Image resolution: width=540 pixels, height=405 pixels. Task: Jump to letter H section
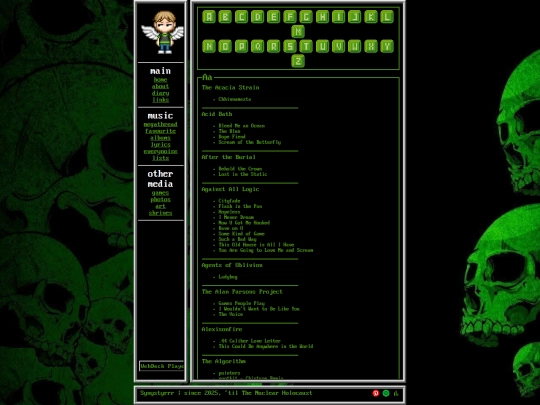322,17
